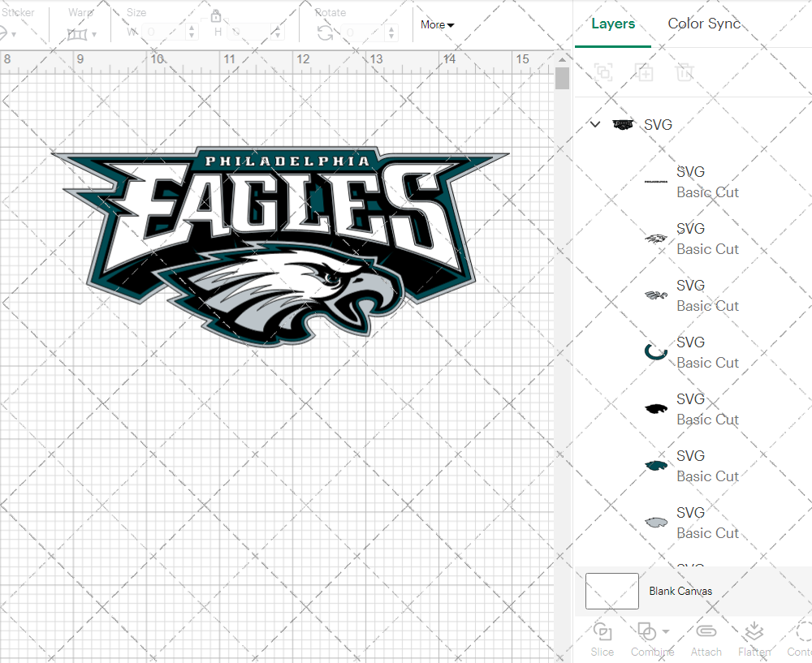Click the Blank Canvas color swatch
Screen dimensions: 812x663
(x=612, y=591)
